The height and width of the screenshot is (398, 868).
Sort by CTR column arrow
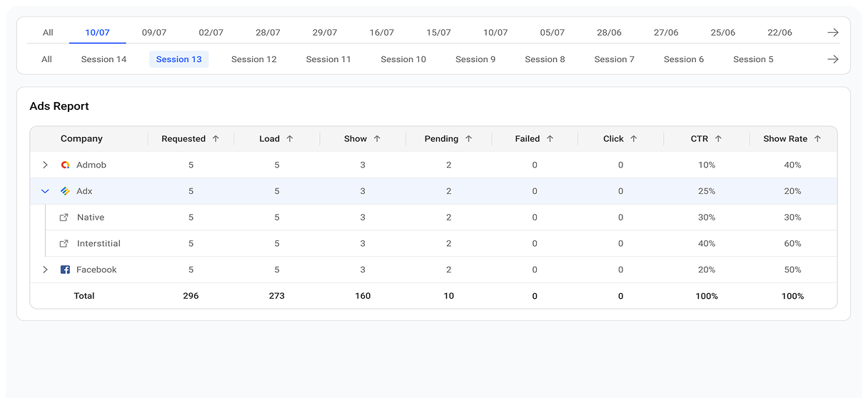718,139
